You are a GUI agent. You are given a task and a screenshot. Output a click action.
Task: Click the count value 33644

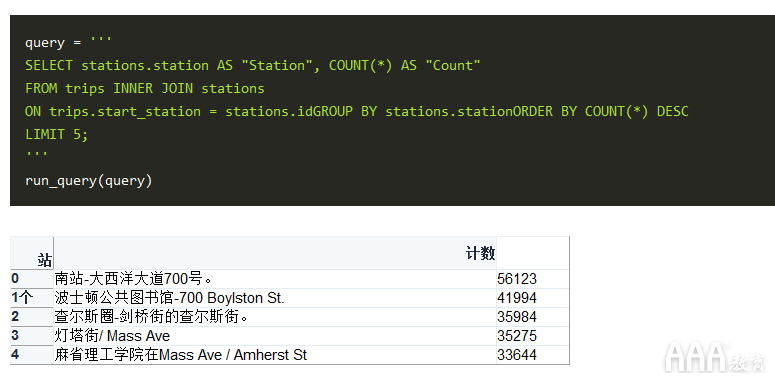click(x=517, y=355)
